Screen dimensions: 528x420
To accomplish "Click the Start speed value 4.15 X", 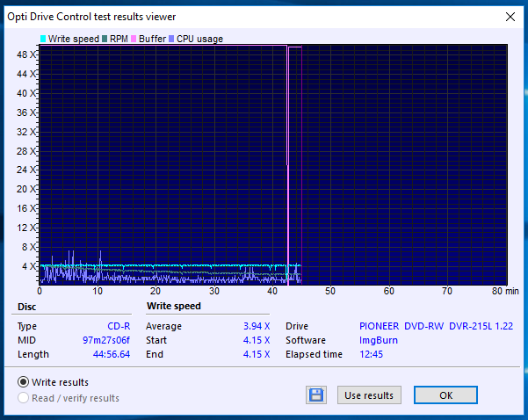I will tap(257, 340).
